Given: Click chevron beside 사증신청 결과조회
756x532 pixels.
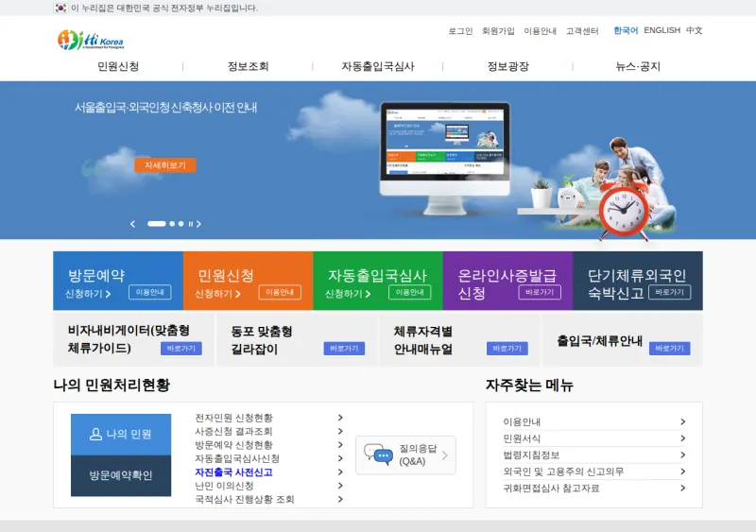Looking at the screenshot, I should point(340,431).
